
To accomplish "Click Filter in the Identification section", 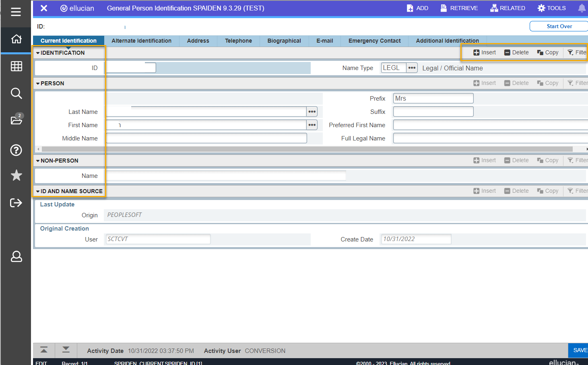I will pyautogui.click(x=577, y=52).
